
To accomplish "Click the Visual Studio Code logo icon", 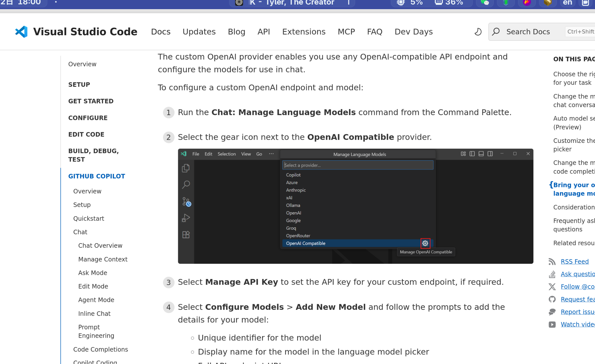I will [x=21, y=32].
